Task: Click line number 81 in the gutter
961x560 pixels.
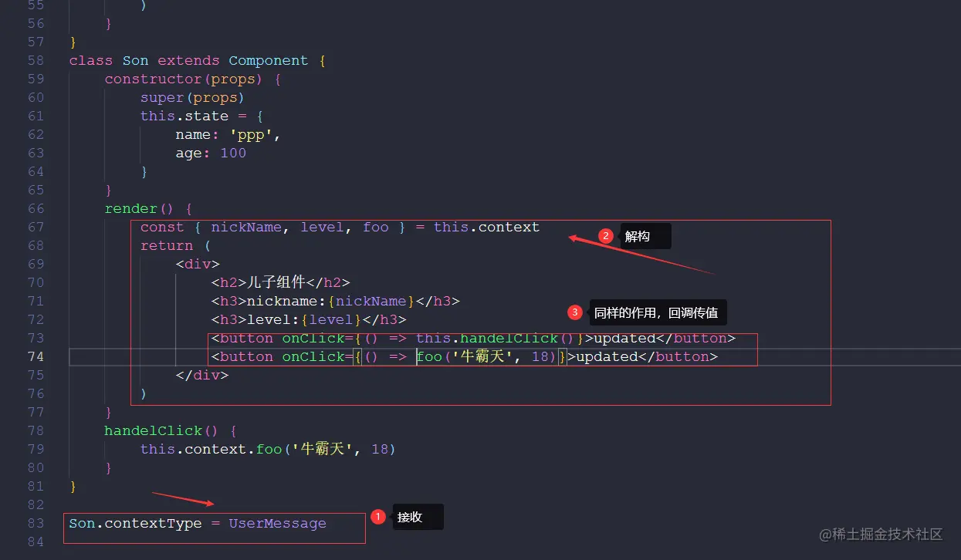Action: (x=36, y=486)
